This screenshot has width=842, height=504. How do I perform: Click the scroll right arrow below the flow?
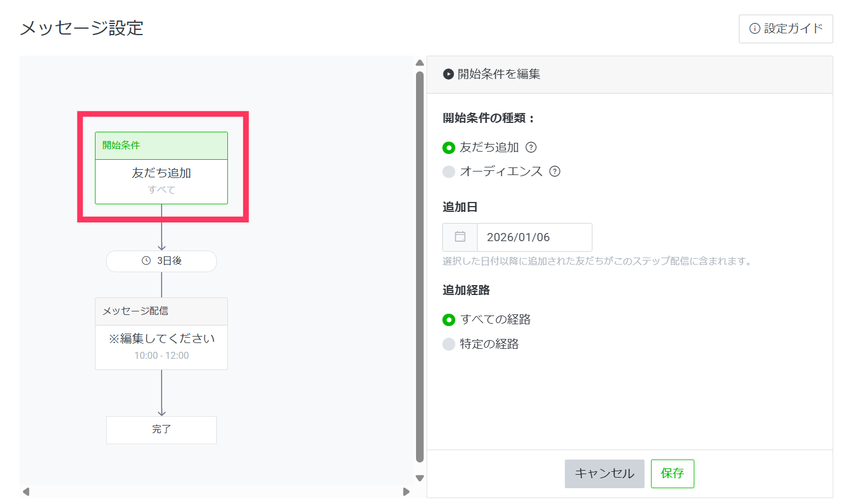coord(406,492)
